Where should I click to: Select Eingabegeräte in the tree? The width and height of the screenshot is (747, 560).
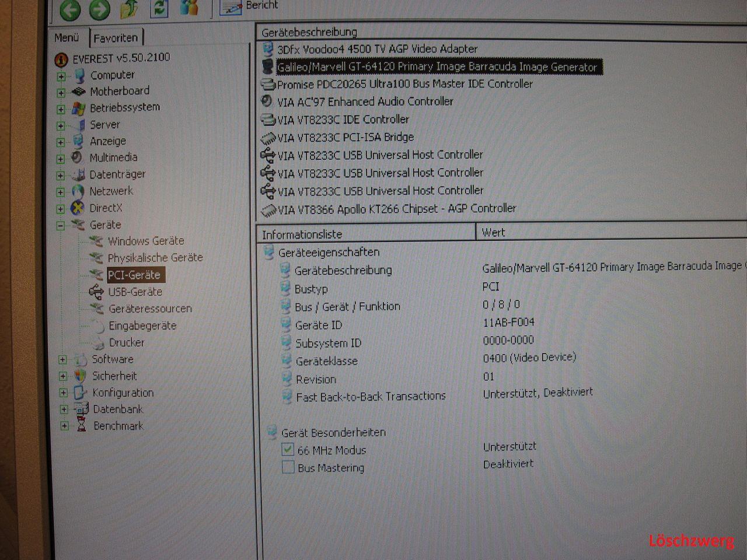(142, 325)
